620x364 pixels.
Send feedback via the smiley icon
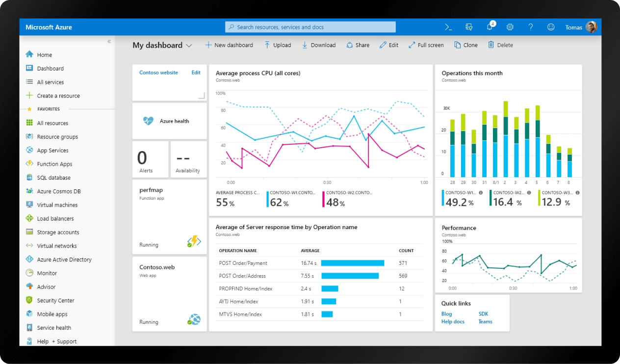(551, 27)
